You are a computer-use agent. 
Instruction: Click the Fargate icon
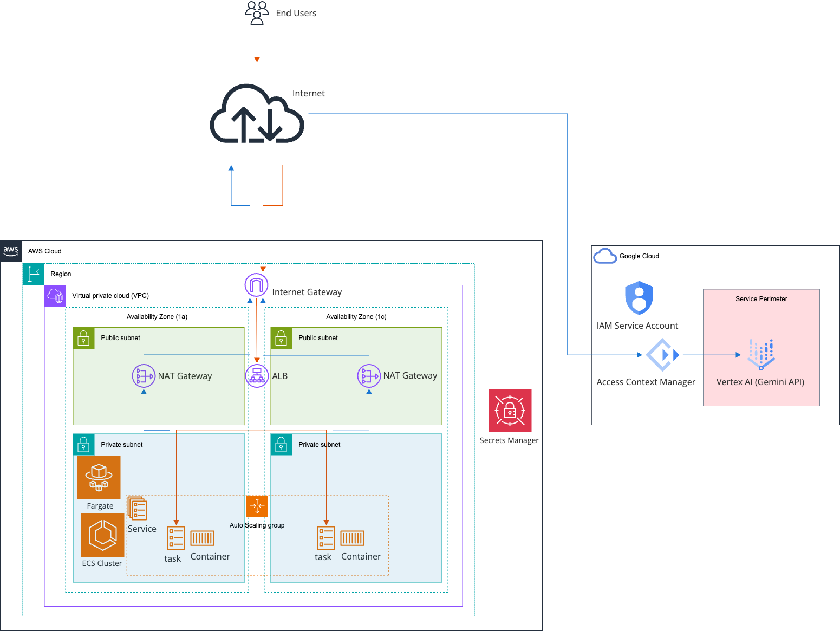(99, 477)
